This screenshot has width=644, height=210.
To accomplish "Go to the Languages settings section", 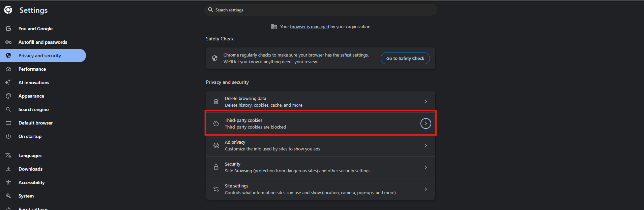I will (x=30, y=155).
